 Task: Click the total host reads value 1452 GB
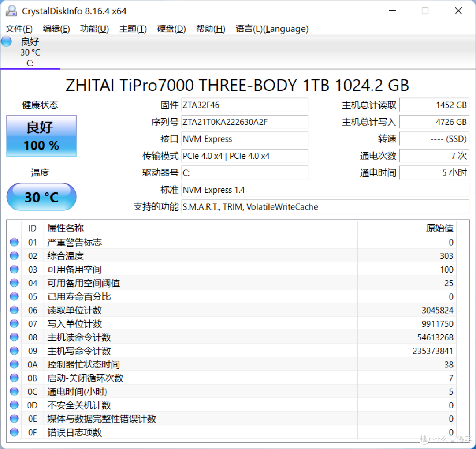pos(435,105)
